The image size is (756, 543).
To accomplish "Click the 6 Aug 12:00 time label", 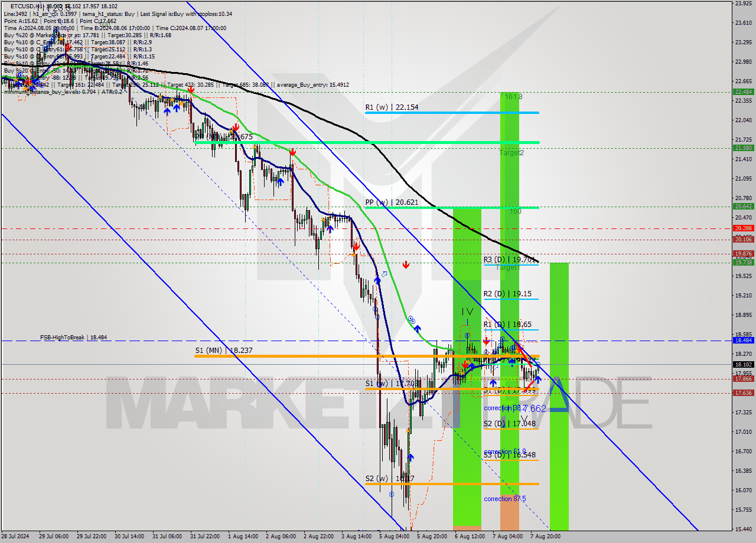I will click(471, 537).
